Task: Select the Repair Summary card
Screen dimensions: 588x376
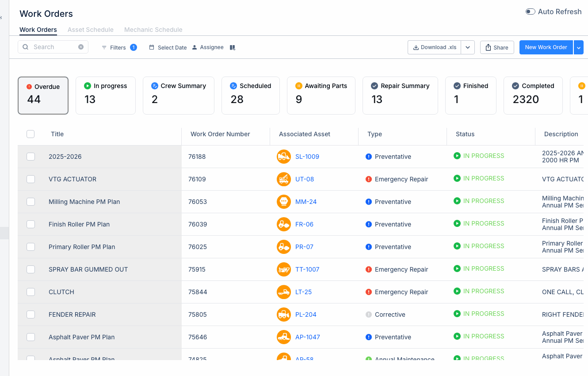Action: 401,96
